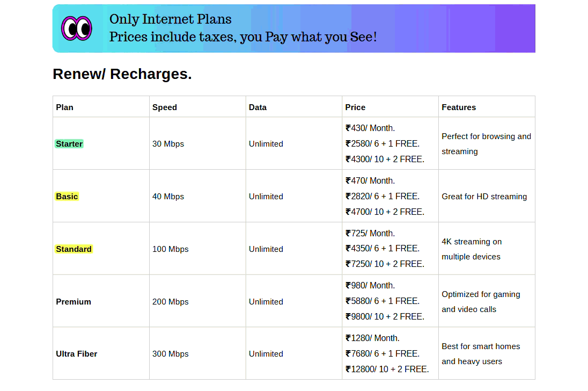Select the yellow-highlighted Basic plan

67,197
